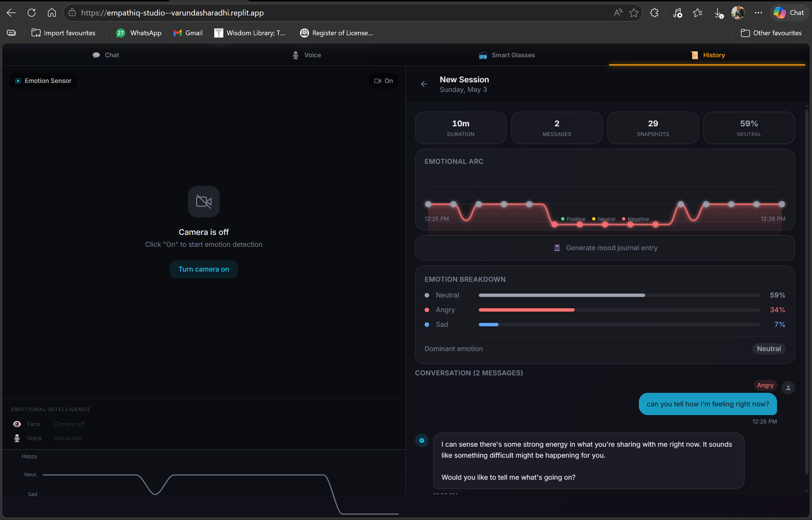Click the Neutral breakdown bar

(619, 295)
